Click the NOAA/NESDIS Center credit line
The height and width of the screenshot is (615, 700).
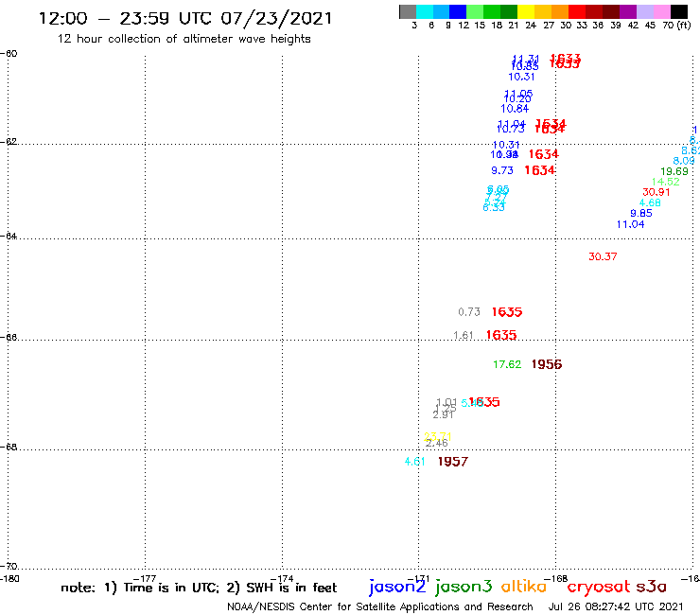tap(380, 606)
